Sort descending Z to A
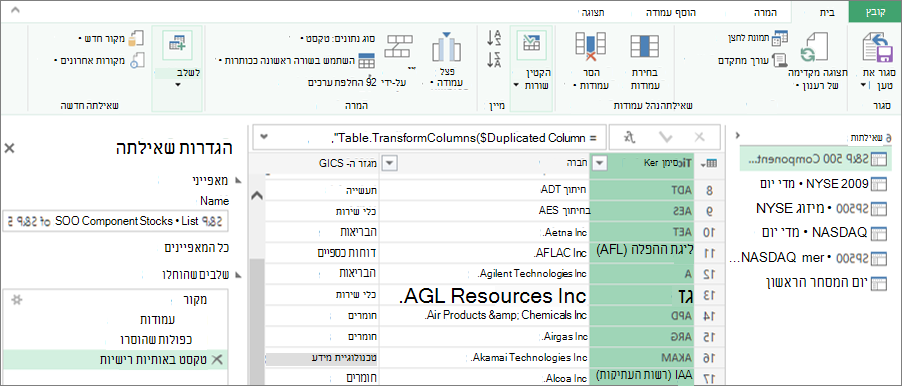 pos(494,59)
